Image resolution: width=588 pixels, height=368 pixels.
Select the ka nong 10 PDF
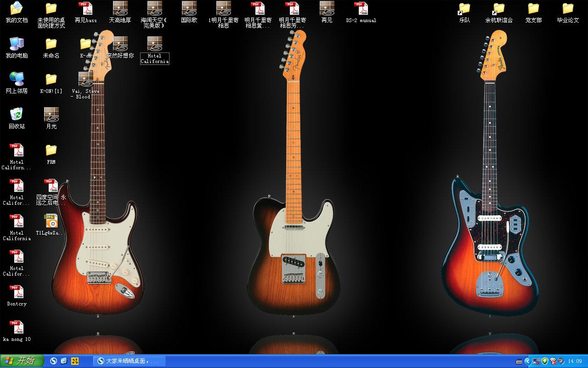tap(17, 331)
